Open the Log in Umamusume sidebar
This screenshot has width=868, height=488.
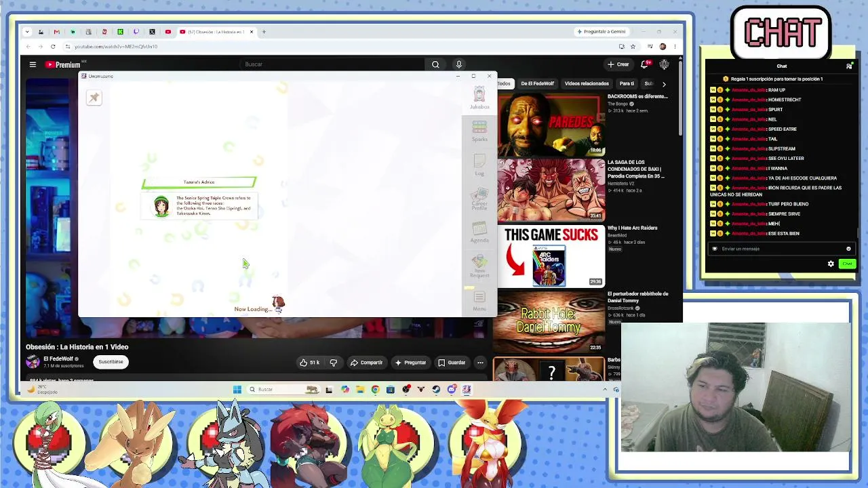pos(479,165)
